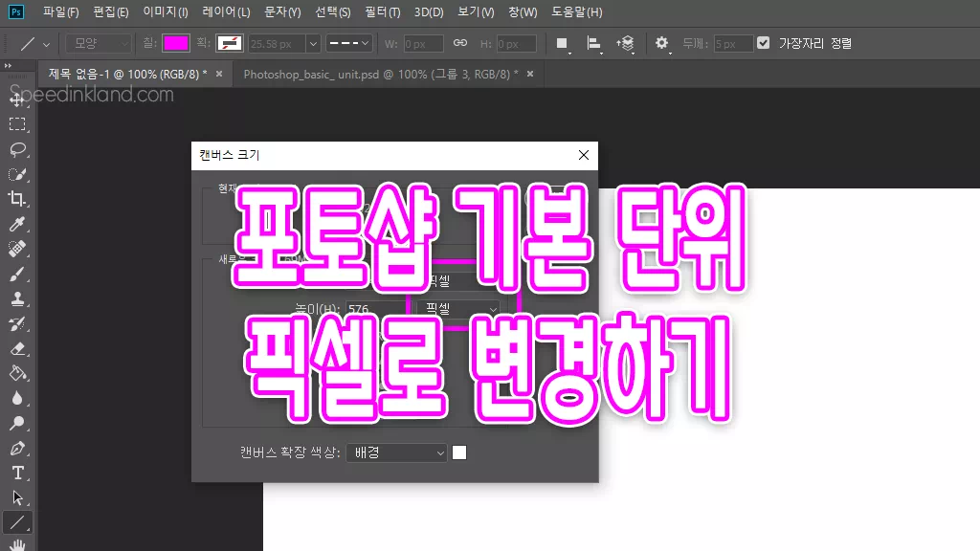The width and height of the screenshot is (980, 551).
Task: Select the Brush tool
Action: (x=17, y=274)
